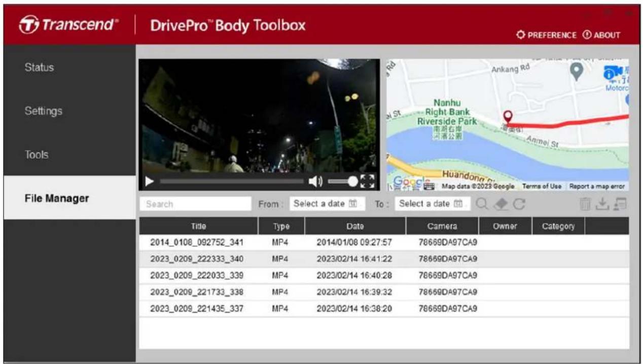Open the Settings section
This screenshot has height=364, width=643.
click(x=69, y=111)
